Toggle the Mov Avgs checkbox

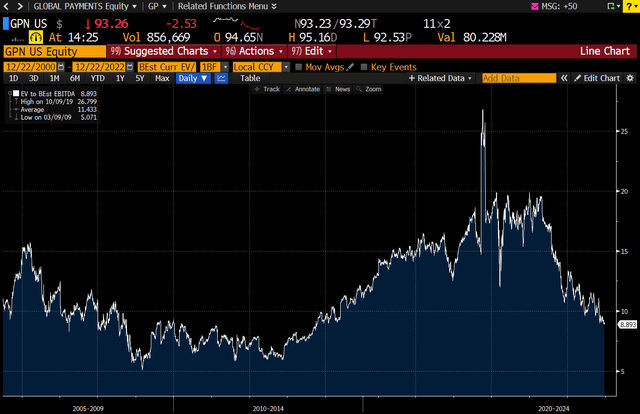(x=298, y=67)
